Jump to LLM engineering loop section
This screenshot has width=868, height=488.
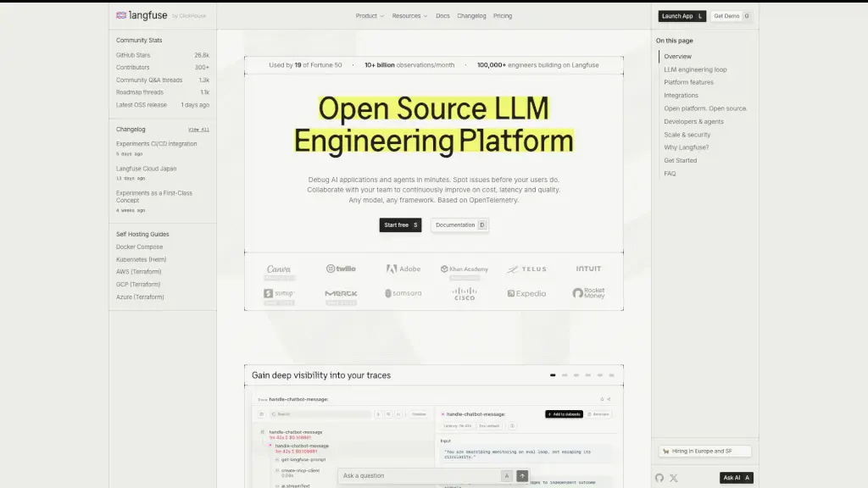[695, 69]
